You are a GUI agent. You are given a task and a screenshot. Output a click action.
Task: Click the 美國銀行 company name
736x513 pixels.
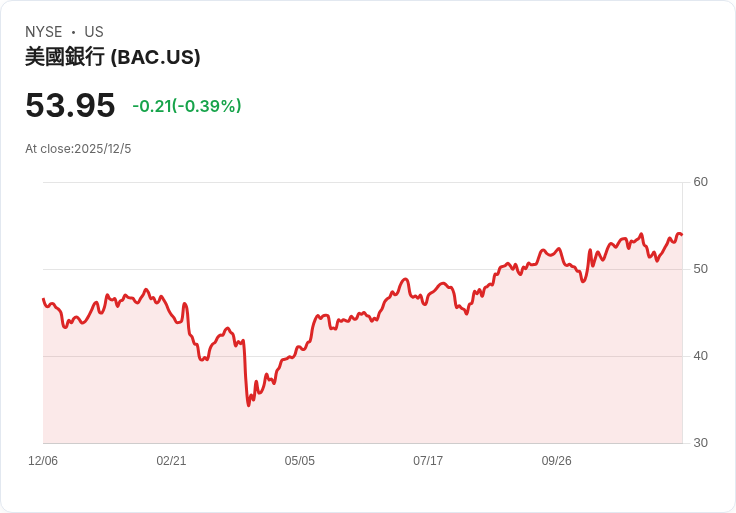[64, 58]
